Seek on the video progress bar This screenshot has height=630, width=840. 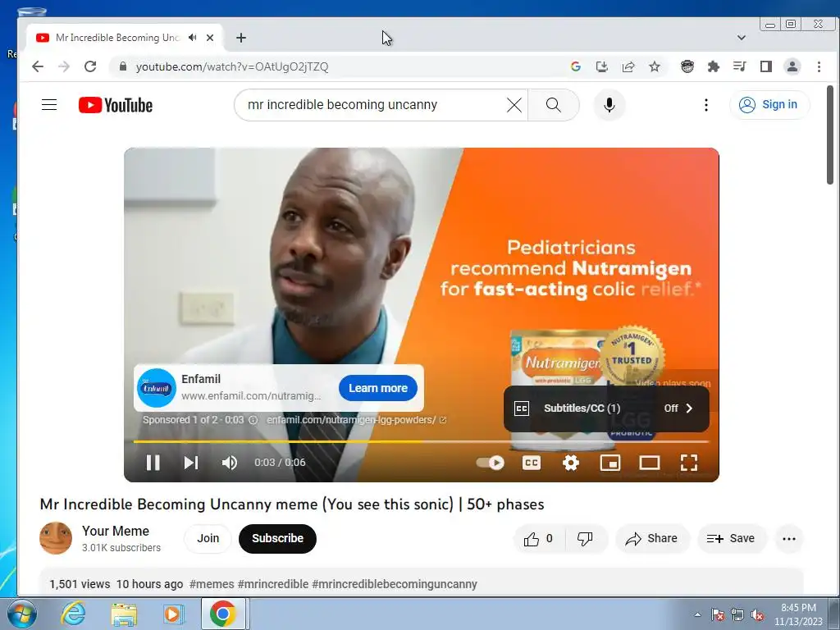(421, 441)
